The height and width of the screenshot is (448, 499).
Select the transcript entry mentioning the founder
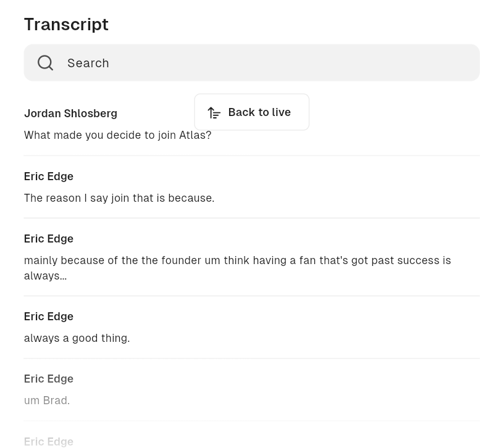click(237, 268)
